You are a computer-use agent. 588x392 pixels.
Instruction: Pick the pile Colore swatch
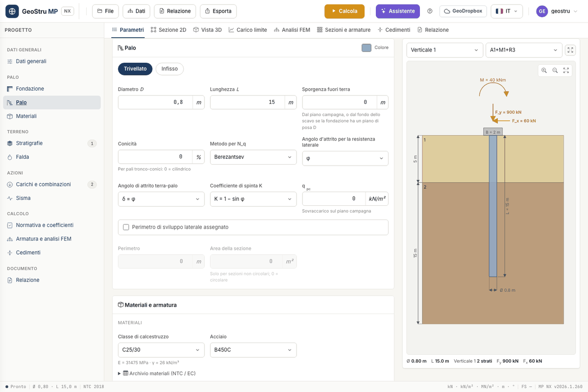click(x=367, y=48)
